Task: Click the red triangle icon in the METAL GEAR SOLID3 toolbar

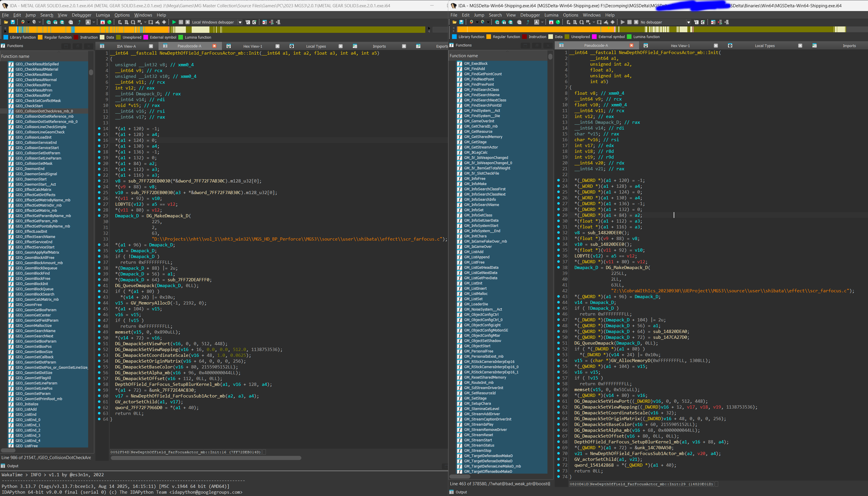Action: click(x=103, y=22)
